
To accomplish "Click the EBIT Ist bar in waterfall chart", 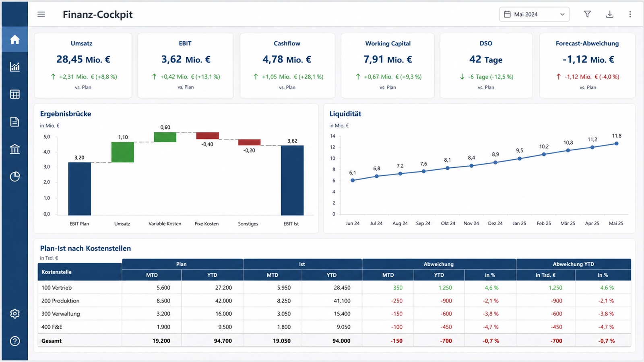I will pos(292,180).
